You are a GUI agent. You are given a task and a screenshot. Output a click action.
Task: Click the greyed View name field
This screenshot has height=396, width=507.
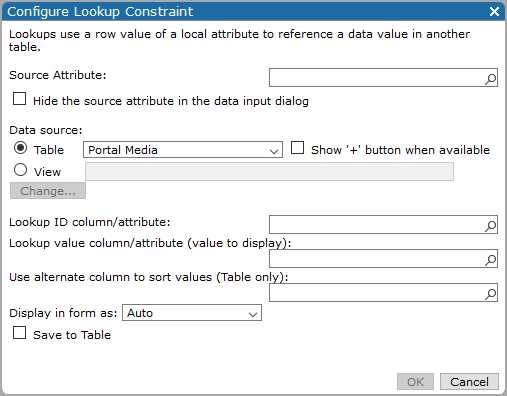coord(269,172)
